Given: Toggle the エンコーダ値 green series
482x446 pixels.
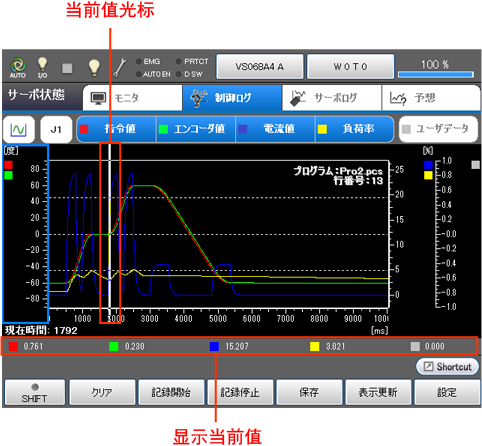Looking at the screenshot, I should (196, 129).
